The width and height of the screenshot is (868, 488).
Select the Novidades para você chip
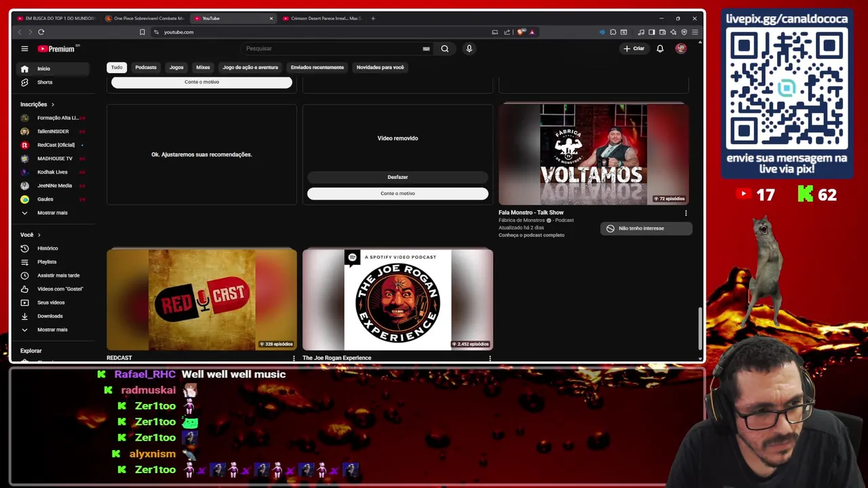pos(380,67)
